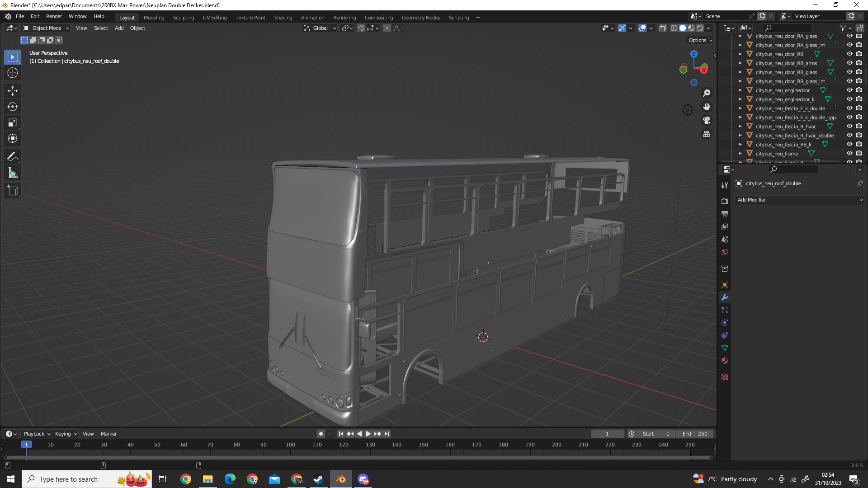Click the viewport Options button
This screenshot has width=868, height=488.
[x=700, y=40]
